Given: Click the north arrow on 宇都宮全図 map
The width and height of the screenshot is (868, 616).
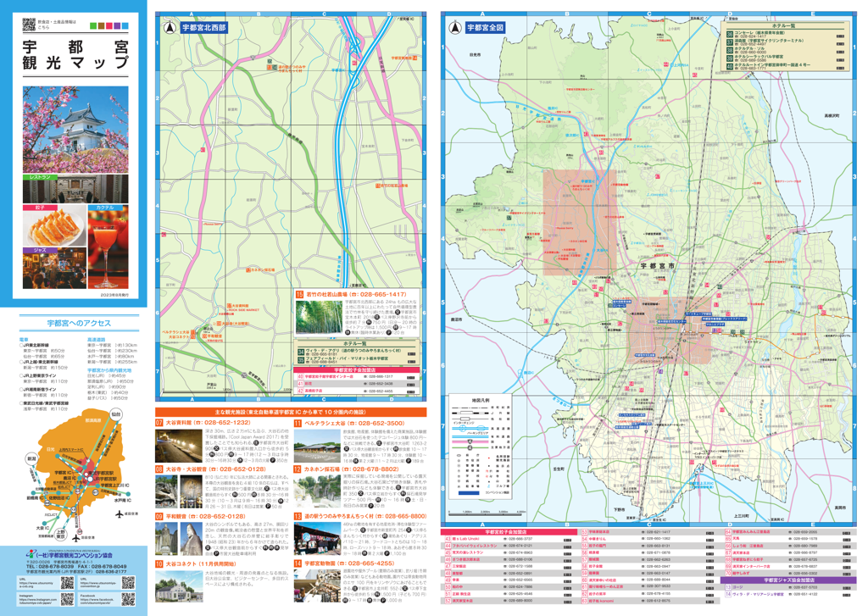Looking at the screenshot, I should (455, 26).
